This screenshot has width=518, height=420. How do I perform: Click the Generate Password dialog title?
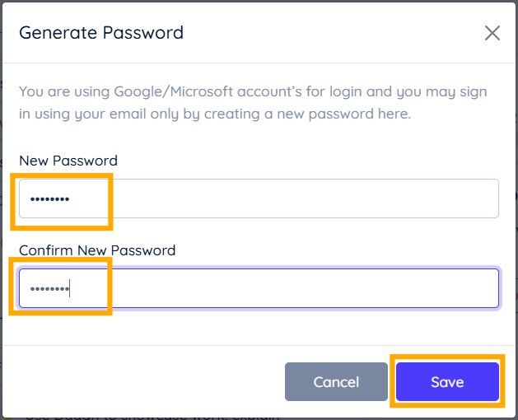click(x=101, y=33)
